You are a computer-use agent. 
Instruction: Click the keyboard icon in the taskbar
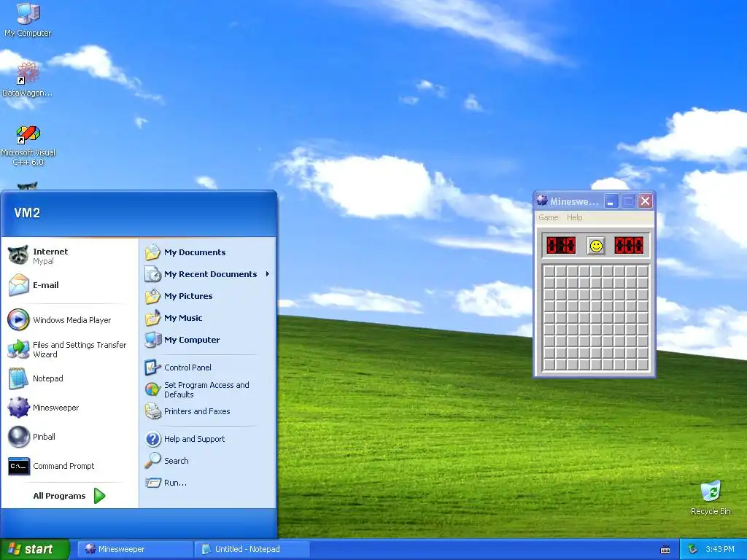(x=665, y=550)
